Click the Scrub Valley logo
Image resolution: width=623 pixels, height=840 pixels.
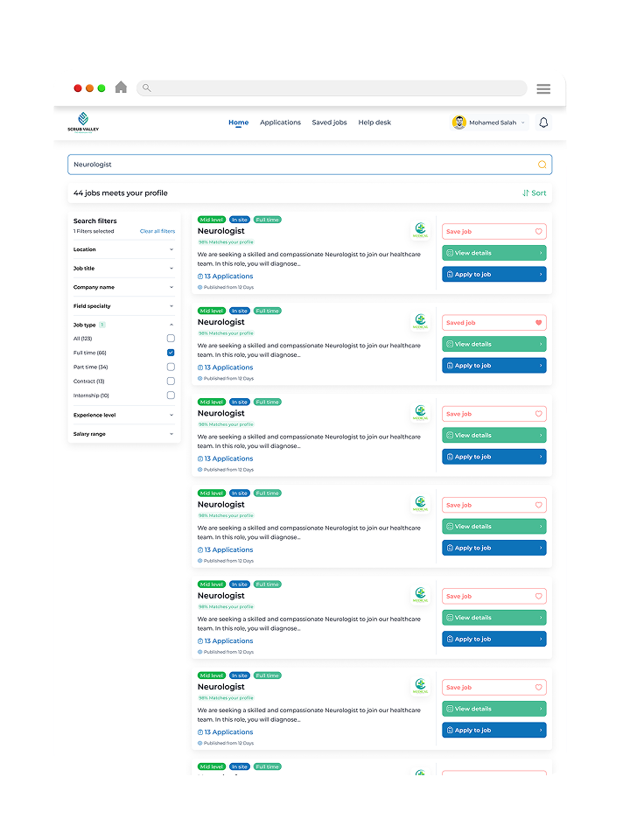[x=83, y=122]
